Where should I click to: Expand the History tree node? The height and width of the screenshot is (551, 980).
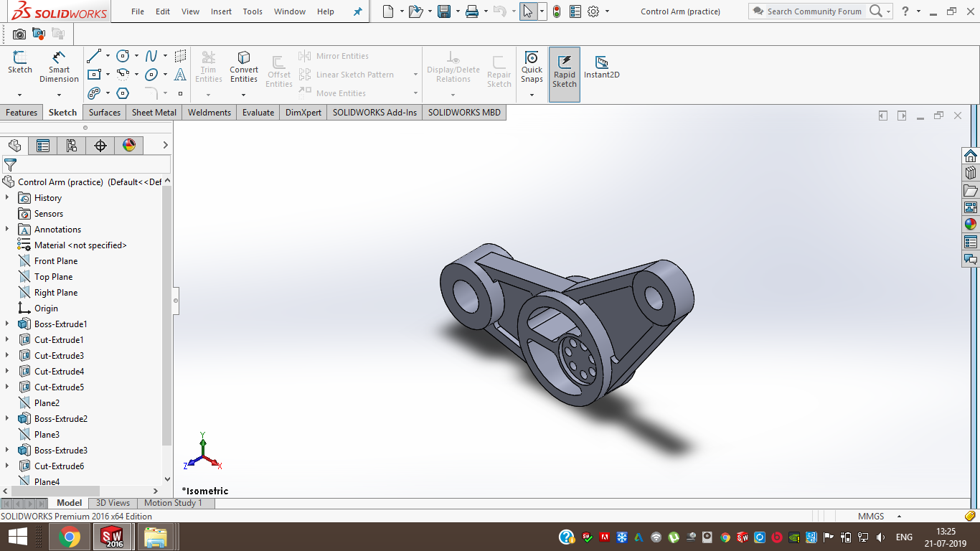[8, 197]
